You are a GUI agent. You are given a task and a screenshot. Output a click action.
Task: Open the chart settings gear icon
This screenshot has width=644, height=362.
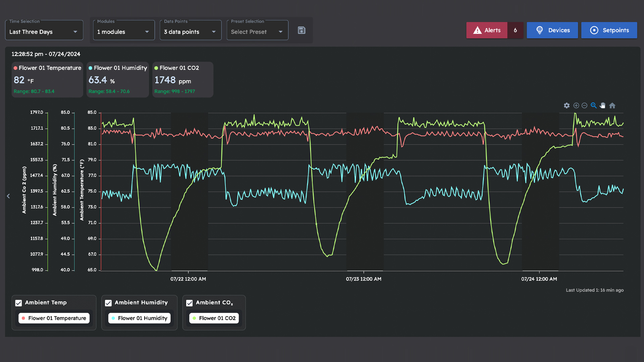pyautogui.click(x=567, y=106)
